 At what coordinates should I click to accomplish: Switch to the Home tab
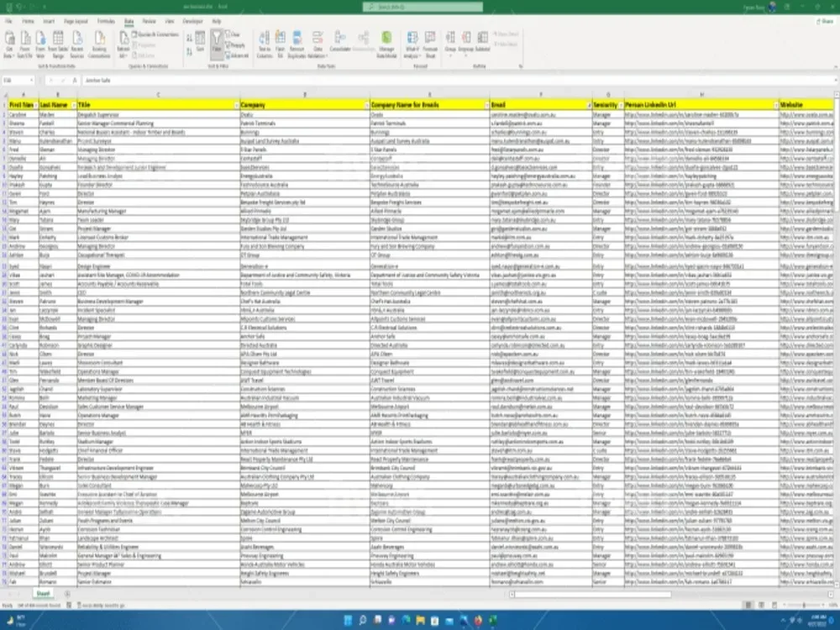pyautogui.click(x=28, y=22)
